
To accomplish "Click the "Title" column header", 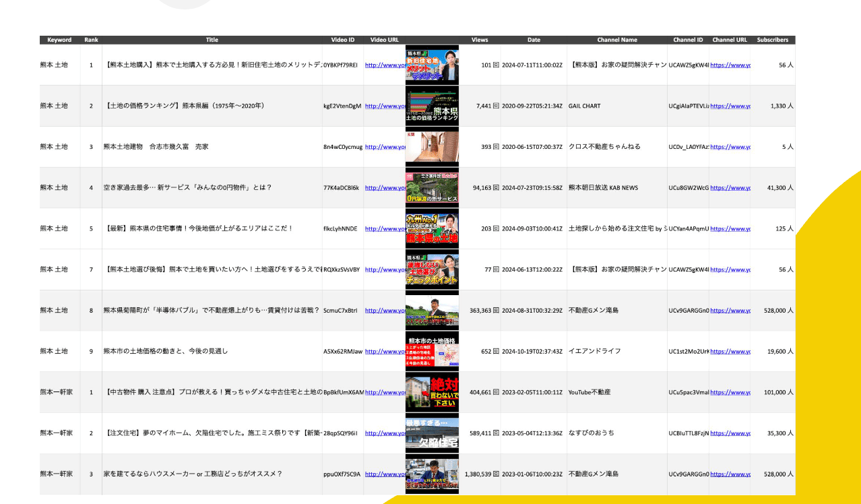I will [x=212, y=40].
